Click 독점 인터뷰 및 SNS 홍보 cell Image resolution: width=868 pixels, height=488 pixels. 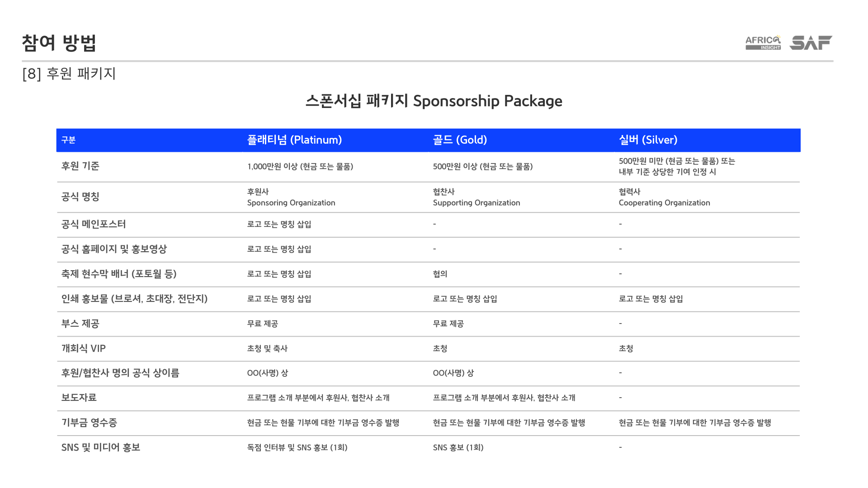(x=297, y=447)
